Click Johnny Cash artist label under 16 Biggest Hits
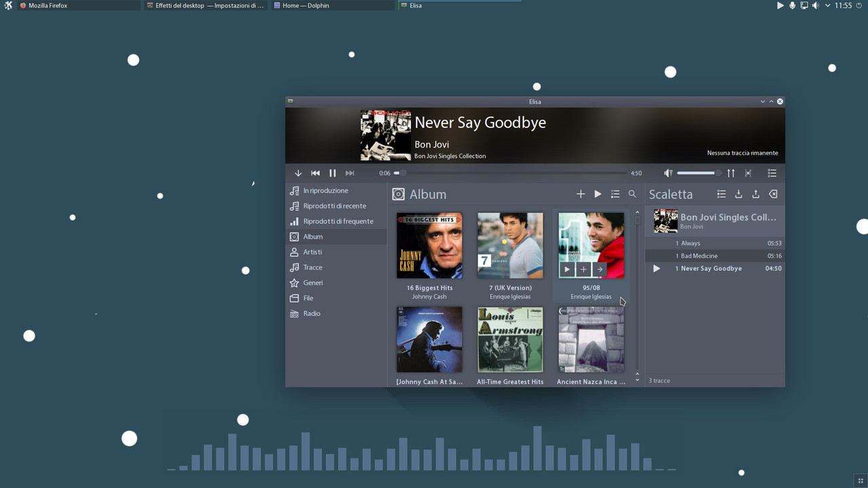The width and height of the screenshot is (868, 488). [x=429, y=297]
